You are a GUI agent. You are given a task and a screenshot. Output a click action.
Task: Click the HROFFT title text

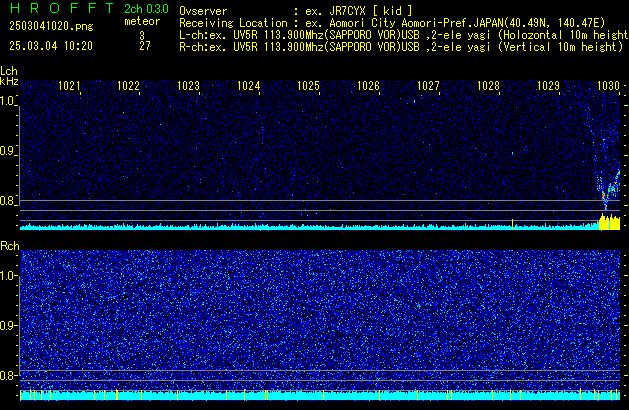coord(62,8)
